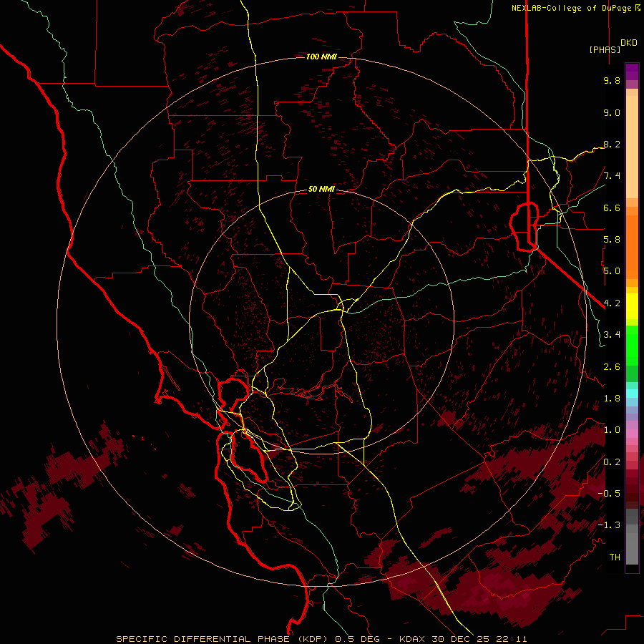644x644 pixels.
Task: Click the 1.8 legend value
Action: 612,399
